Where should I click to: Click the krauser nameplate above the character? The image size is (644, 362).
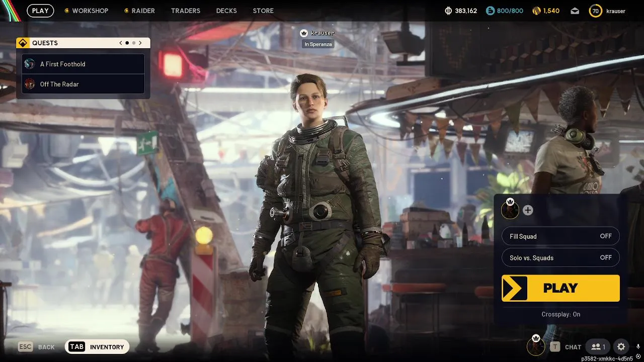coord(323,33)
